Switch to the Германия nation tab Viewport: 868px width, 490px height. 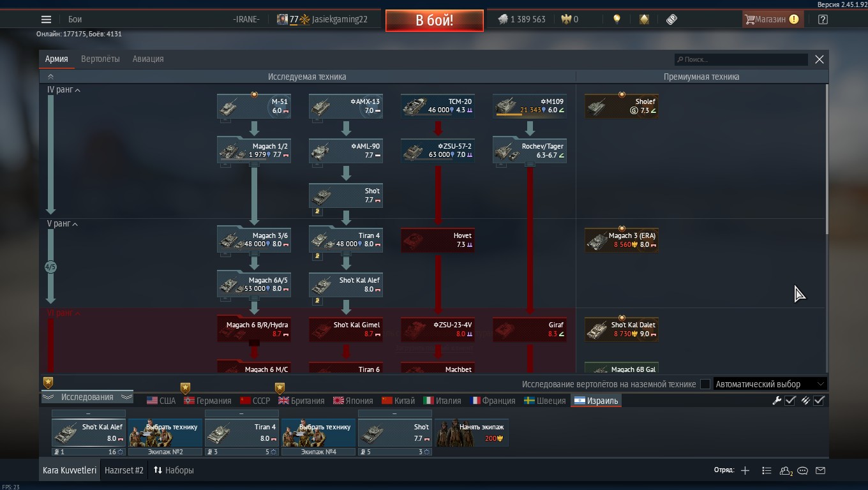click(x=207, y=401)
